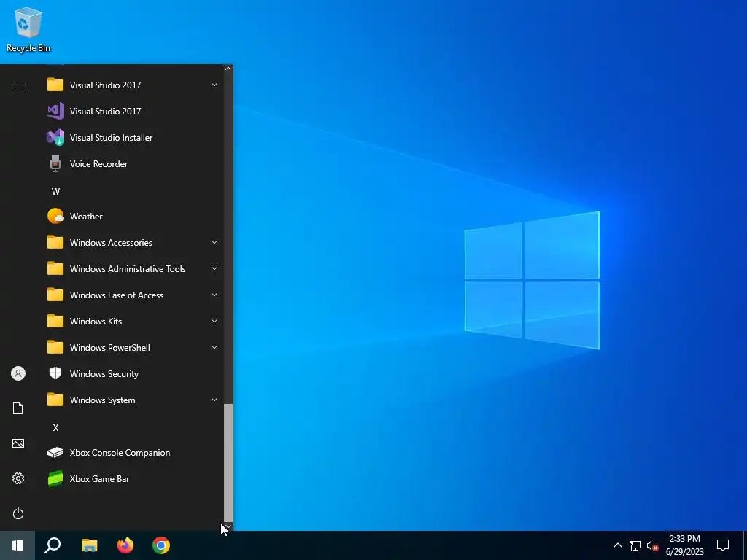The width and height of the screenshot is (747, 560).
Task: Click the Windows Administrative Tools folder icon
Action: (x=55, y=268)
